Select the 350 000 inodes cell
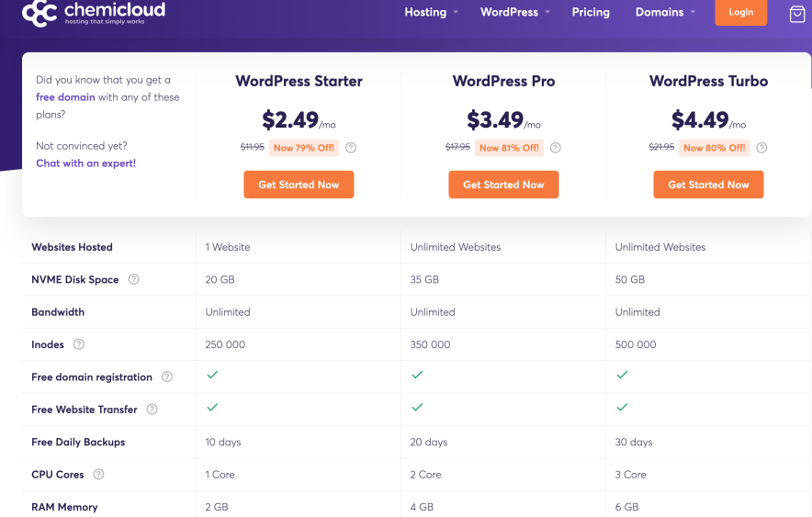Viewport: 812px width, 517px height. (430, 344)
